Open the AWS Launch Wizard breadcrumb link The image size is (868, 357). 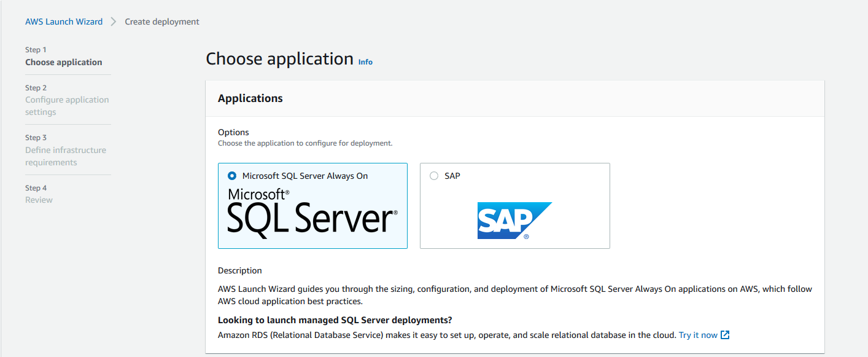[64, 22]
